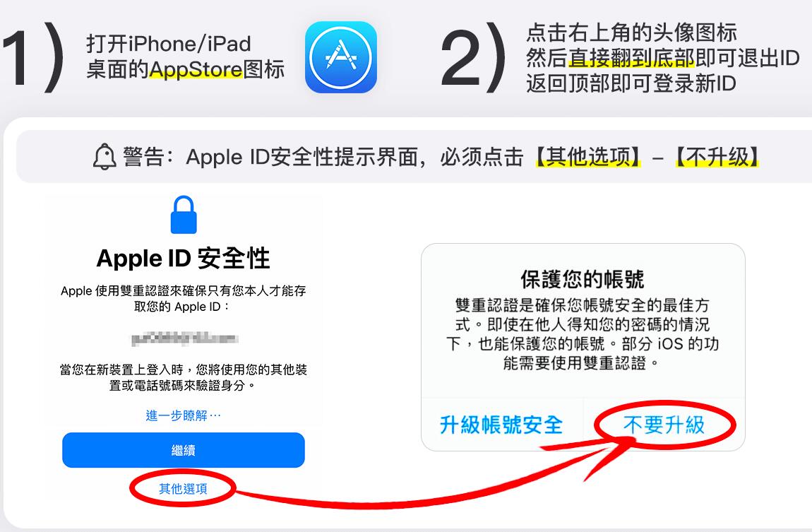
Task: Click the blurred Apple ID email
Action: point(184,339)
